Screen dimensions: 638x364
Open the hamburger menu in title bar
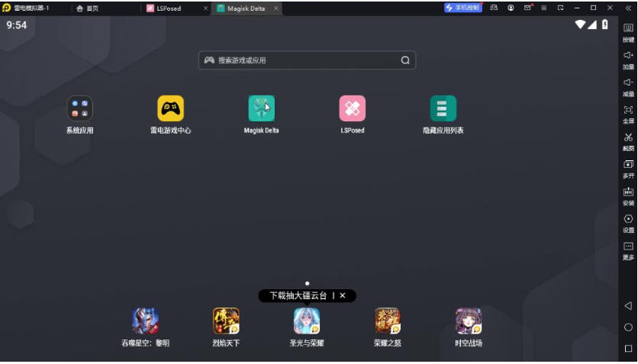click(x=544, y=8)
